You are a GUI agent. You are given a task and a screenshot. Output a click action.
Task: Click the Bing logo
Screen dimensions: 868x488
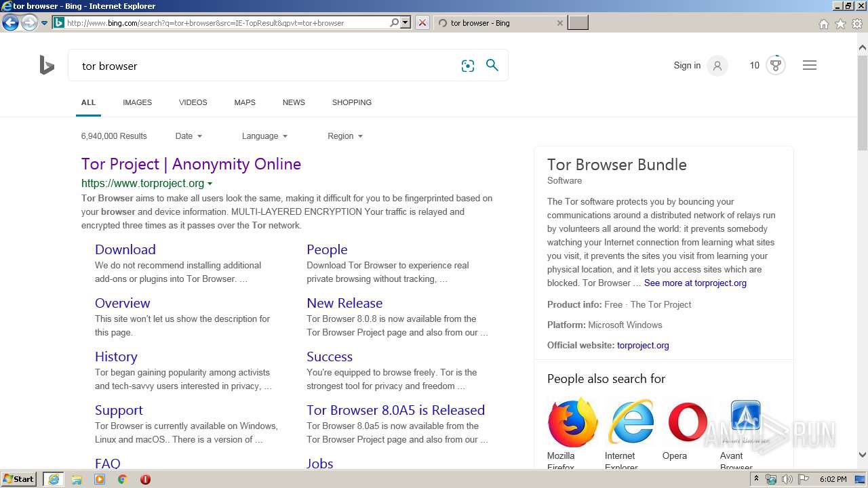47,65
